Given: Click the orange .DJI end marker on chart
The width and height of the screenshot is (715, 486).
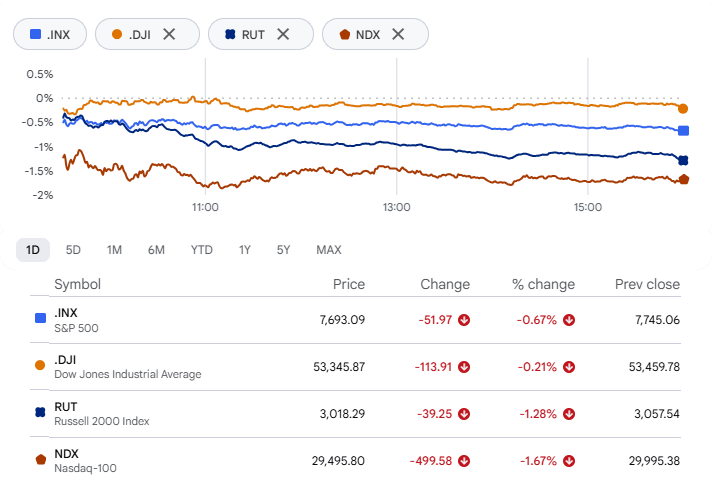Looking at the screenshot, I should [683, 109].
